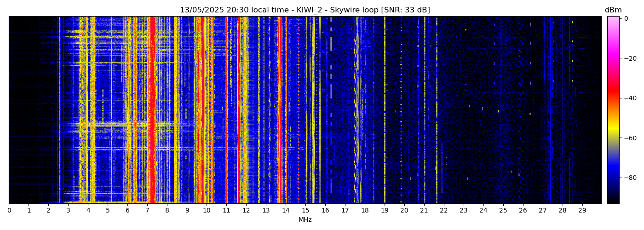The image size is (644, 230).
Task: Click the SNR: 33 dB text in title
Action: click(405, 10)
